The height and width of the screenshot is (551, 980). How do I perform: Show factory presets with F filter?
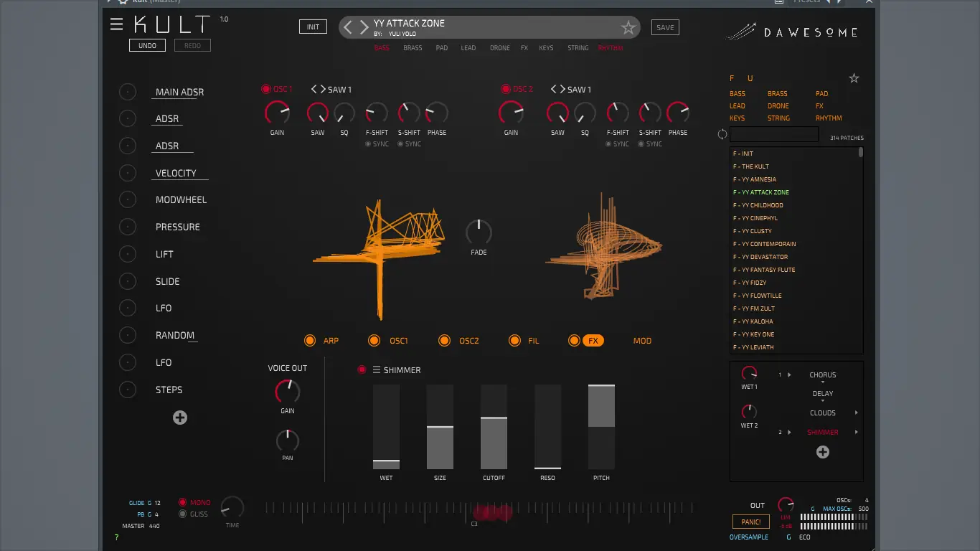[732, 78]
